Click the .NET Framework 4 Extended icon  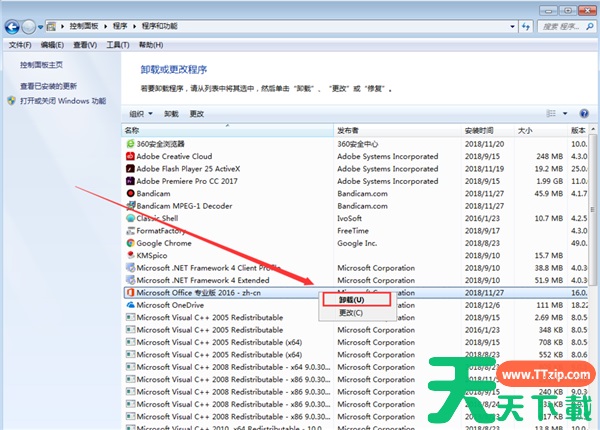pyautogui.click(x=130, y=280)
